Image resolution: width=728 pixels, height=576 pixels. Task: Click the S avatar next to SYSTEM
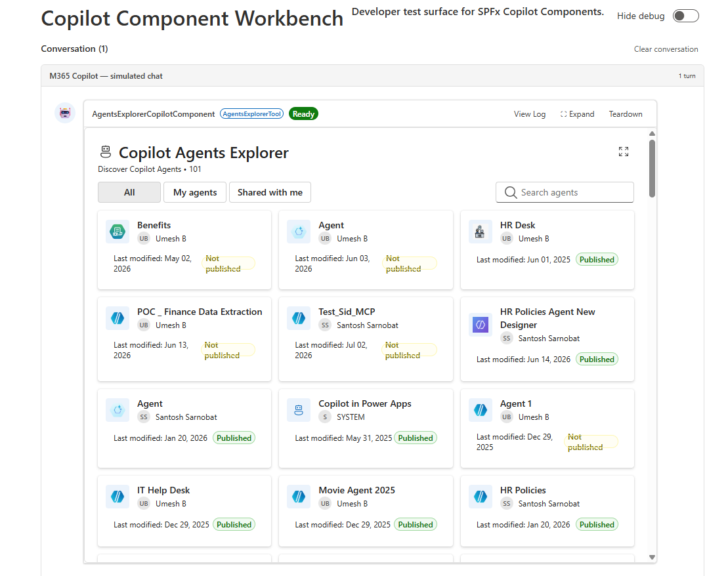(325, 417)
